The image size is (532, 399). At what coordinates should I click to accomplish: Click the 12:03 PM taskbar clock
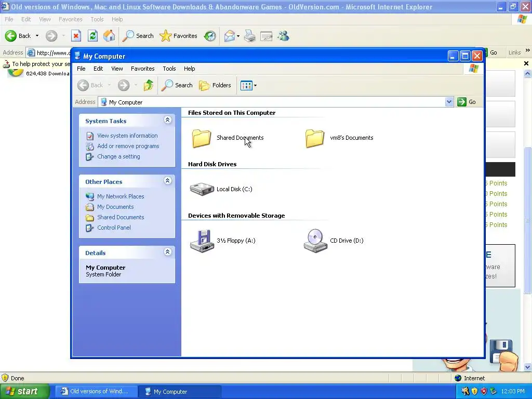(513, 392)
